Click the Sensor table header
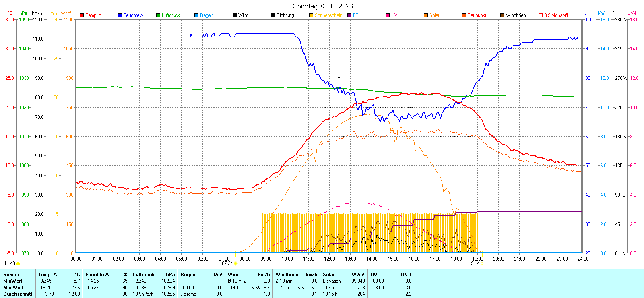The width and height of the screenshot is (644, 298). (x=11, y=275)
